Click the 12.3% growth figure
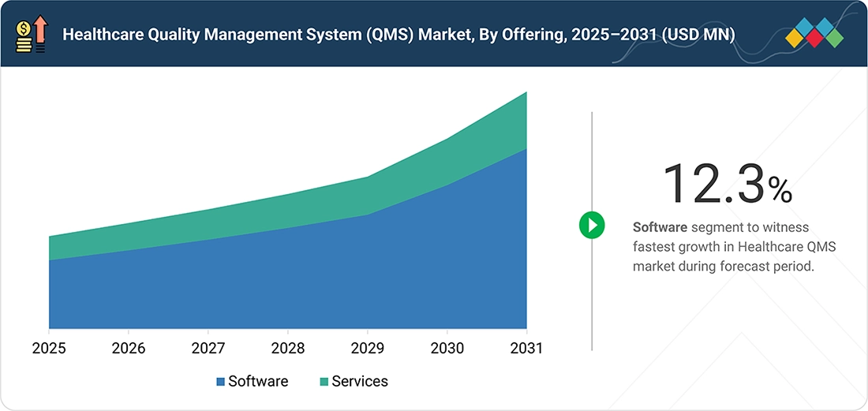 pyautogui.click(x=728, y=185)
